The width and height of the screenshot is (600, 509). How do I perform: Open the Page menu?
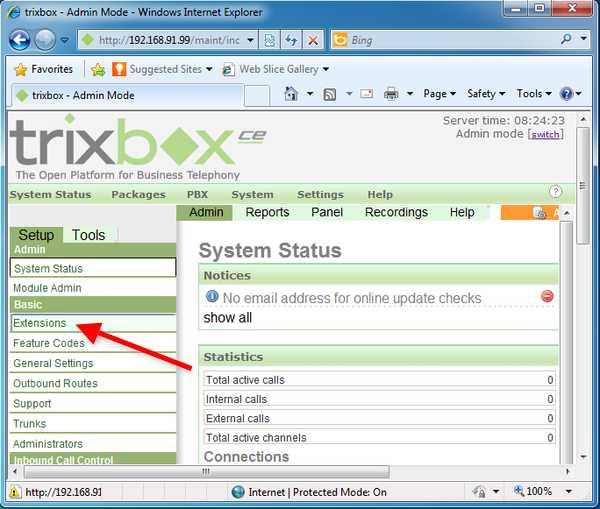tap(439, 94)
